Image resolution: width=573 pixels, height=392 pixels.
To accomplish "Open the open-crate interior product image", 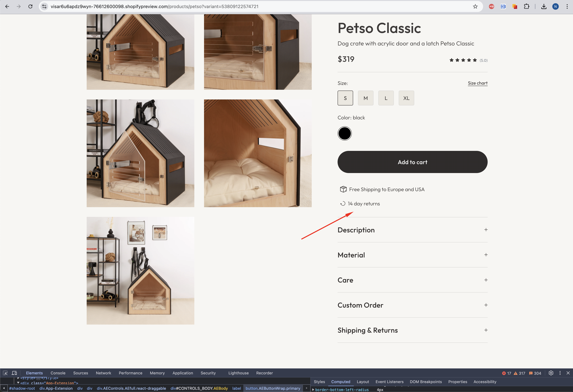I will [258, 153].
